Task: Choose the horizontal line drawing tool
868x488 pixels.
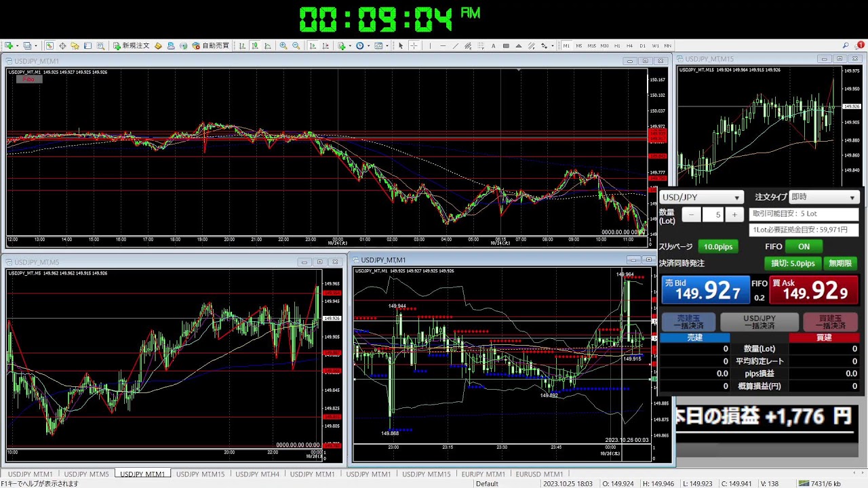Action: click(442, 46)
